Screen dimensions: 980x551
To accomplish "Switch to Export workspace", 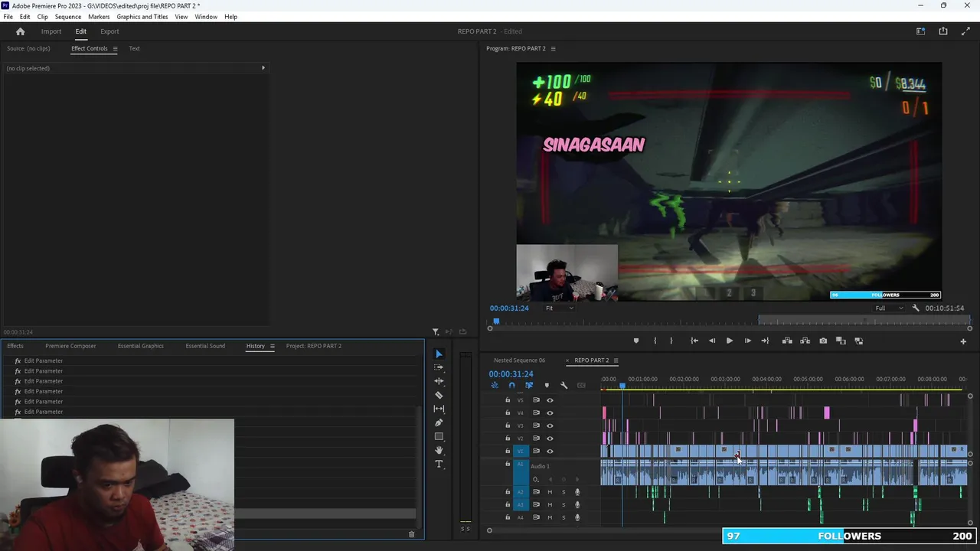I will point(109,31).
